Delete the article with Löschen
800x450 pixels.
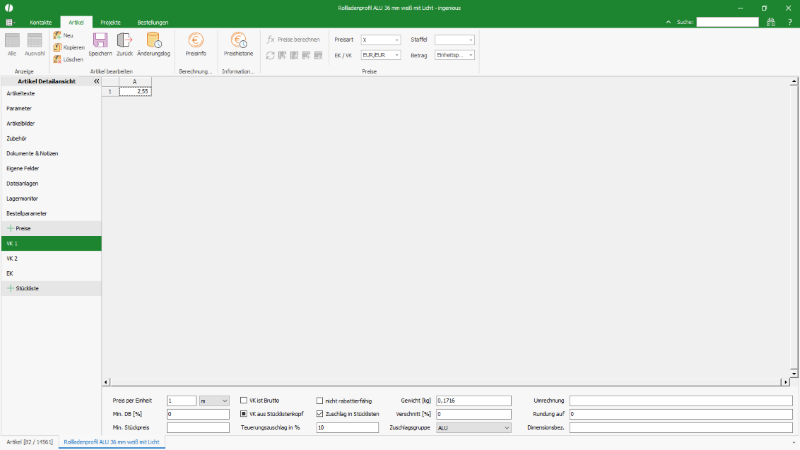pos(68,60)
